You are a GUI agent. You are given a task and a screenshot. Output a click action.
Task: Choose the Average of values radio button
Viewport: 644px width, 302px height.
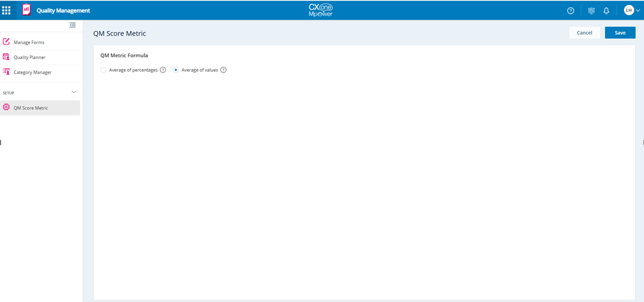click(x=176, y=70)
